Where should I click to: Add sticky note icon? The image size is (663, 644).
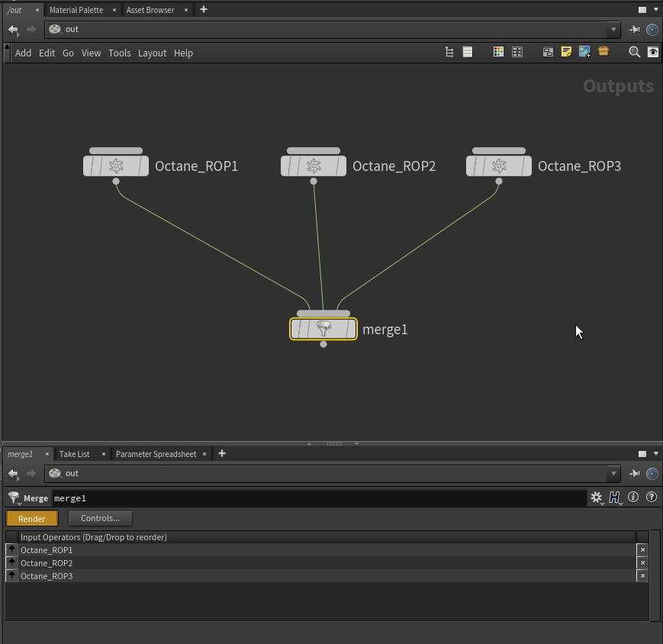point(566,52)
